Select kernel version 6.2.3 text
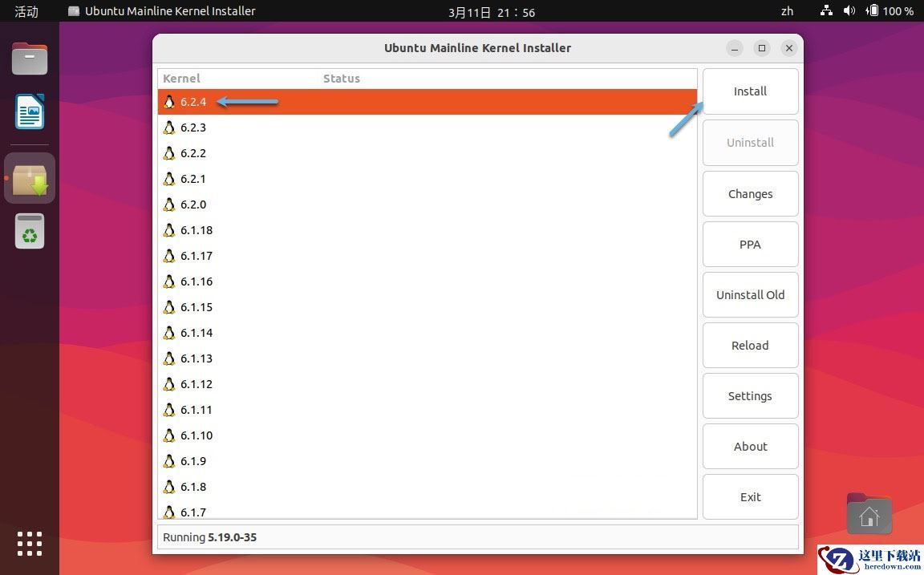Viewport: 924px width, 575px height. (x=193, y=128)
